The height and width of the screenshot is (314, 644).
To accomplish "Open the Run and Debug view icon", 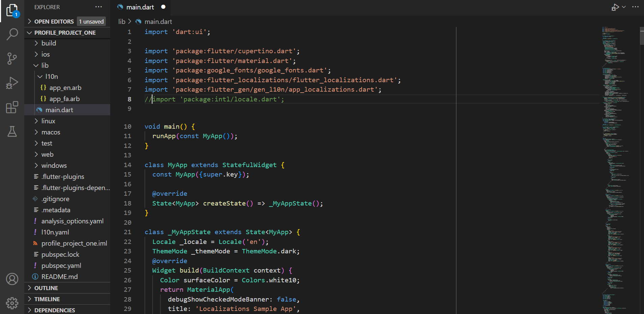I will click(x=12, y=83).
